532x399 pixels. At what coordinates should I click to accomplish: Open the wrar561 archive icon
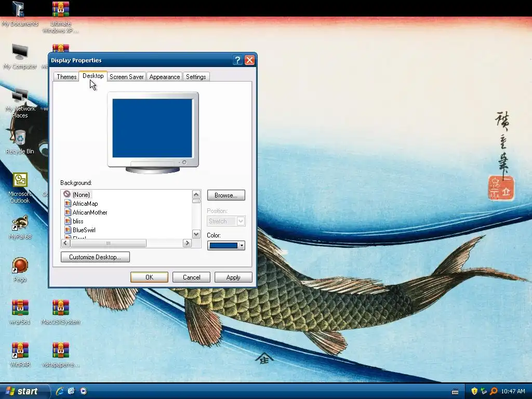point(20,312)
